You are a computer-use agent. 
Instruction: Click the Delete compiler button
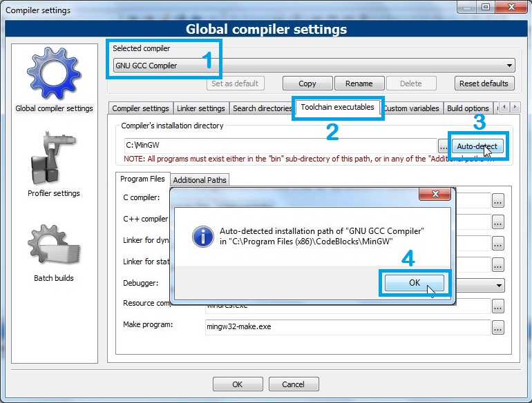pos(411,83)
